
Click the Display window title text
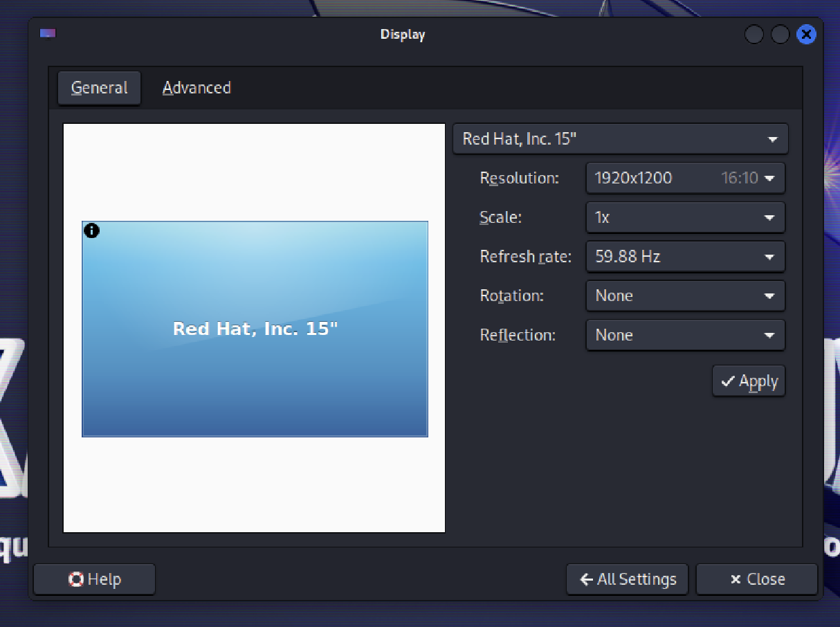coord(403,34)
